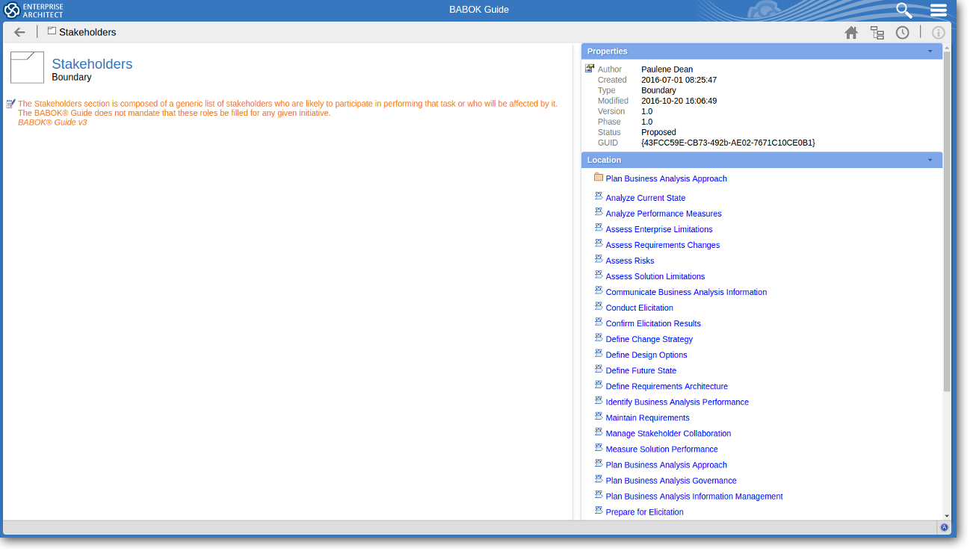The width and height of the screenshot is (979, 560).
Task: Open the search magnifier icon
Action: pos(904,10)
